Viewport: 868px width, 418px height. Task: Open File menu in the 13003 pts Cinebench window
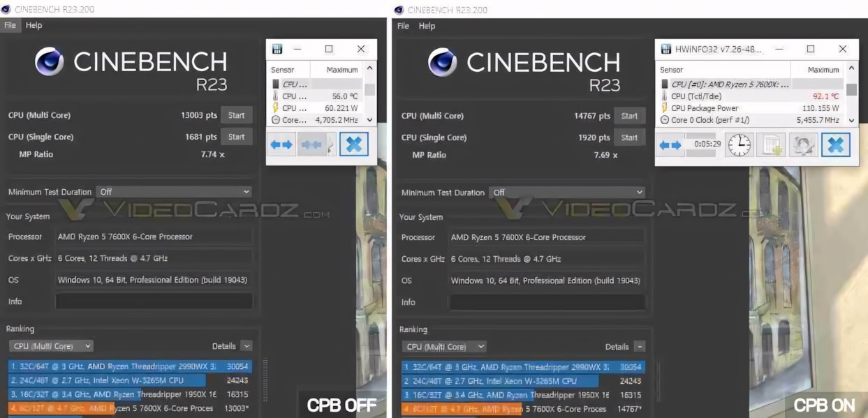(10, 25)
